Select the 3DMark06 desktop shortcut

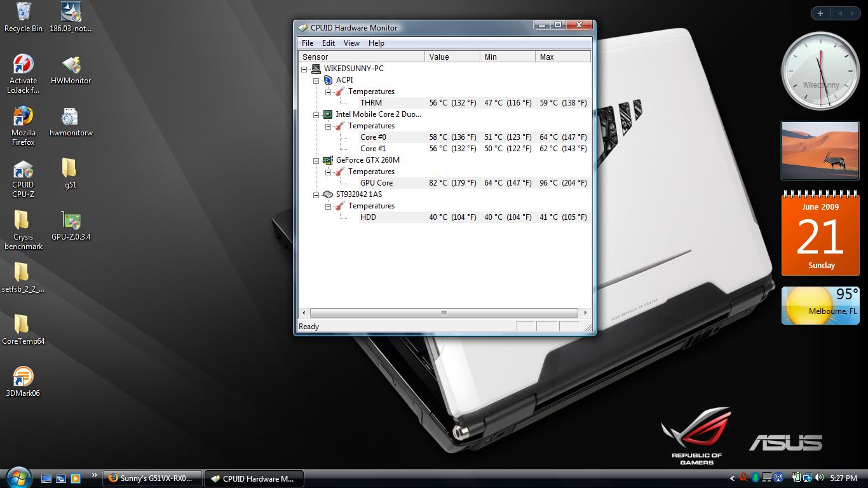(24, 383)
